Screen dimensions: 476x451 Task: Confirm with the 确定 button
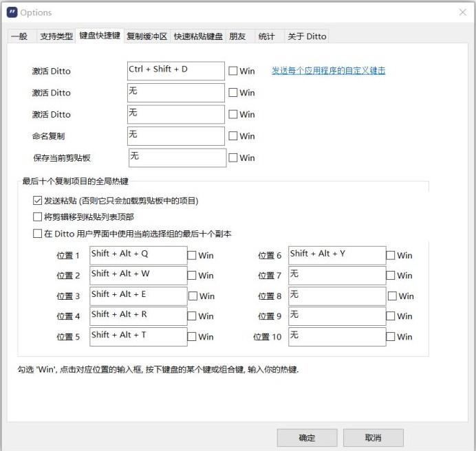point(307,438)
